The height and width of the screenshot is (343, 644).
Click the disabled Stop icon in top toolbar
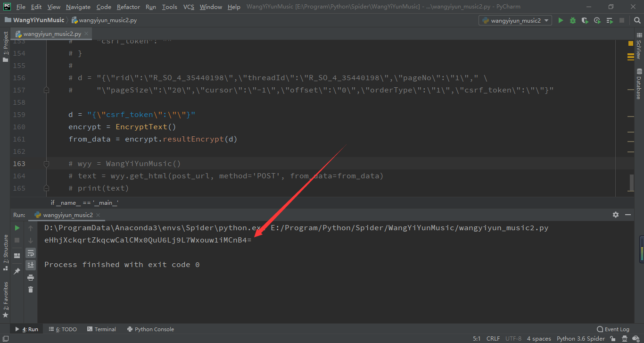coord(622,20)
